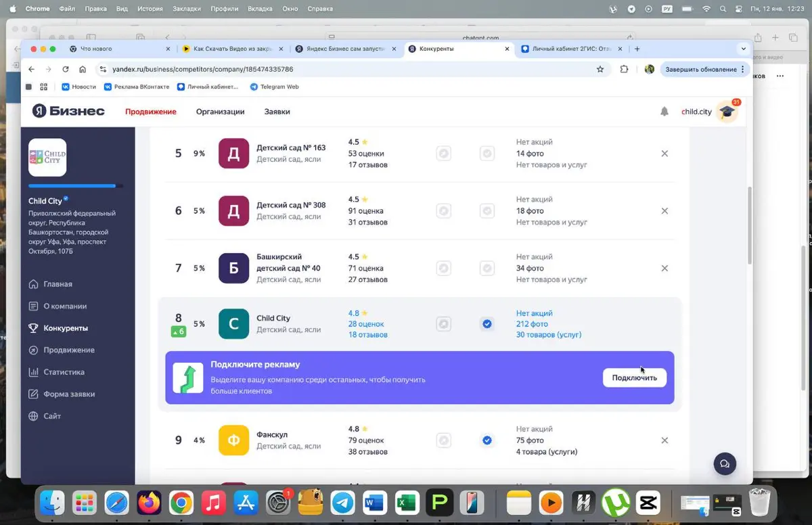
Task: Expand the browser tab search dropdown
Action: [x=744, y=49]
